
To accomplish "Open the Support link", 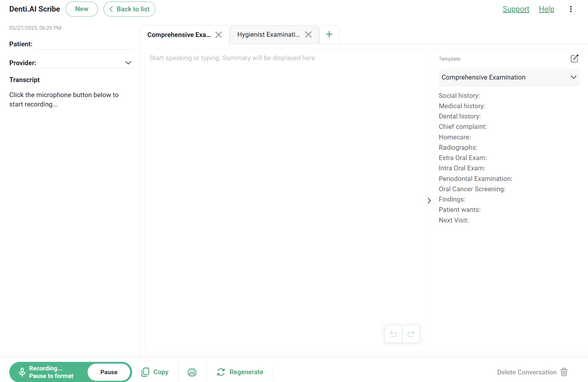I will [516, 9].
